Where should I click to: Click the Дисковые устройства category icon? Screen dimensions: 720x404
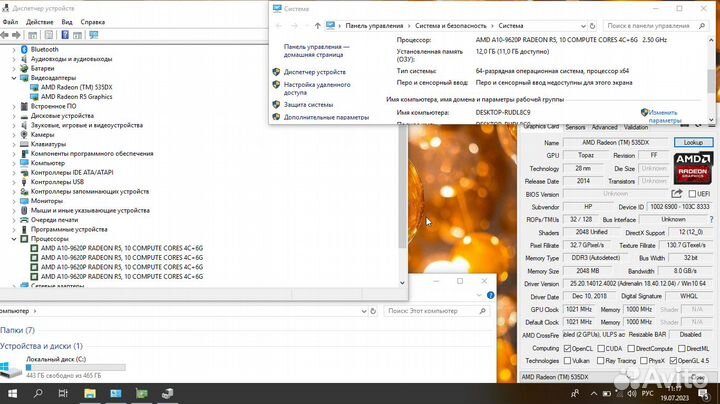24,116
